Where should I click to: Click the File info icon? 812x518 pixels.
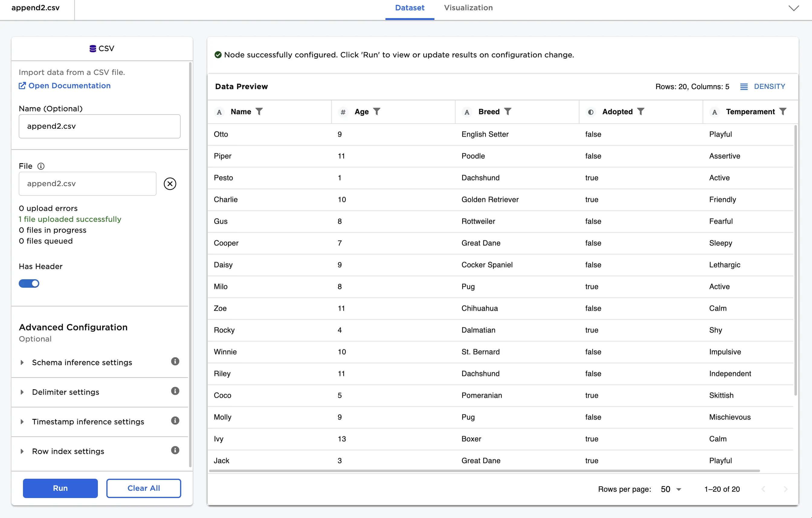click(x=41, y=166)
